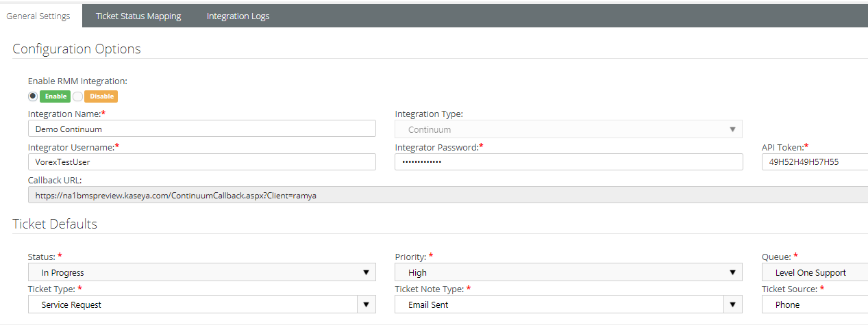Image resolution: width=868 pixels, height=325 pixels.
Task: Select the General Settings tab
Action: [38, 16]
